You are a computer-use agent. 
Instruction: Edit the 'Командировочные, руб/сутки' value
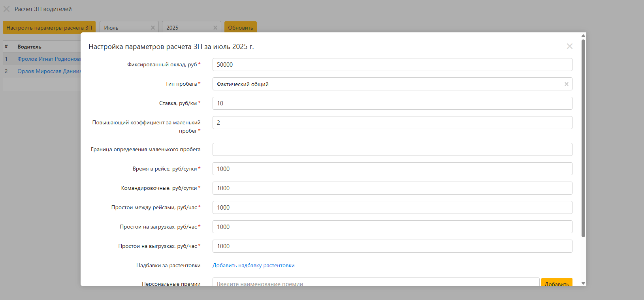pos(392,188)
